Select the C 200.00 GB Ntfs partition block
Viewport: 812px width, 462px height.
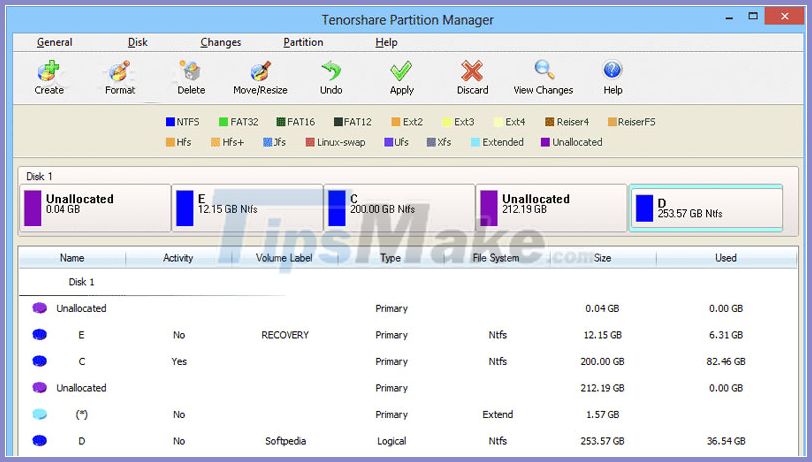pyautogui.click(x=399, y=208)
